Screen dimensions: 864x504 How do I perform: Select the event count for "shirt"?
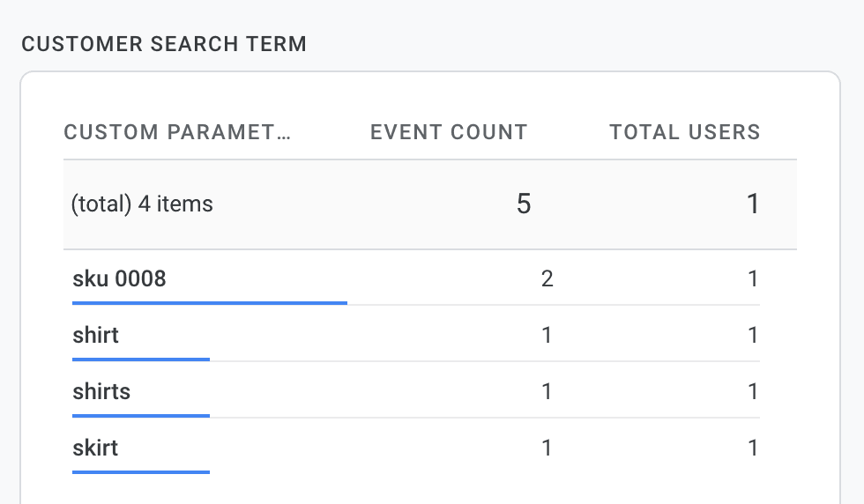click(x=547, y=335)
